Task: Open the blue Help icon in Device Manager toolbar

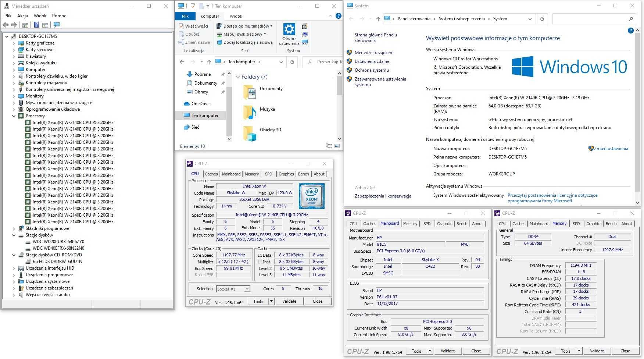Action: 36,25
